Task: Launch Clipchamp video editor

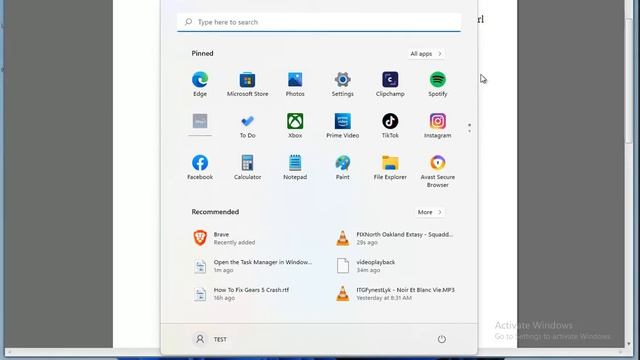Action: pyautogui.click(x=390, y=84)
